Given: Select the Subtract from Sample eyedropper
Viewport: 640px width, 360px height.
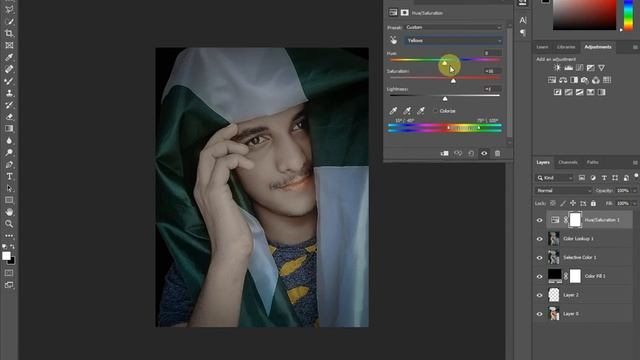Looking at the screenshot, I should click(421, 111).
